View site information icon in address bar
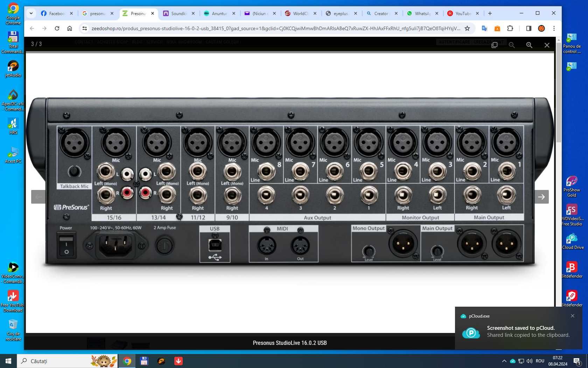 click(x=84, y=28)
